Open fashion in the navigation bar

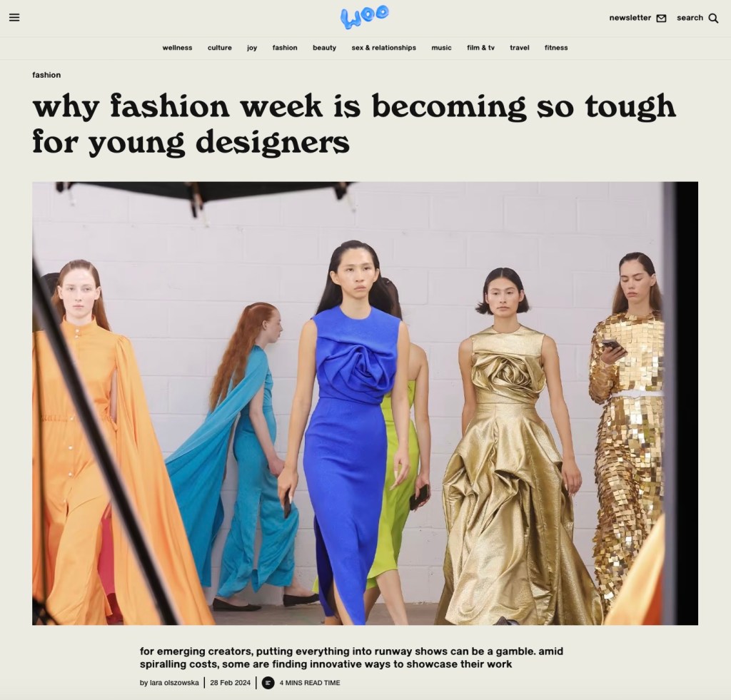coord(285,48)
